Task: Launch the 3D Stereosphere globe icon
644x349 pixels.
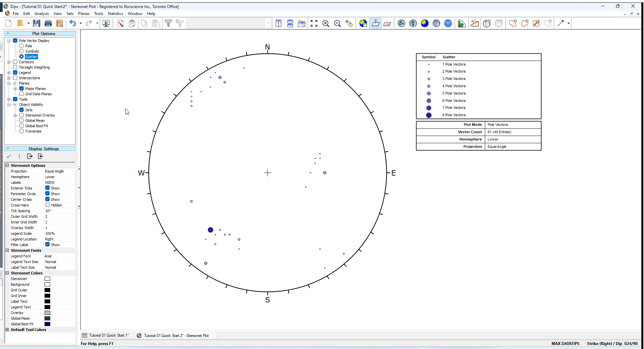Action: (x=448, y=23)
